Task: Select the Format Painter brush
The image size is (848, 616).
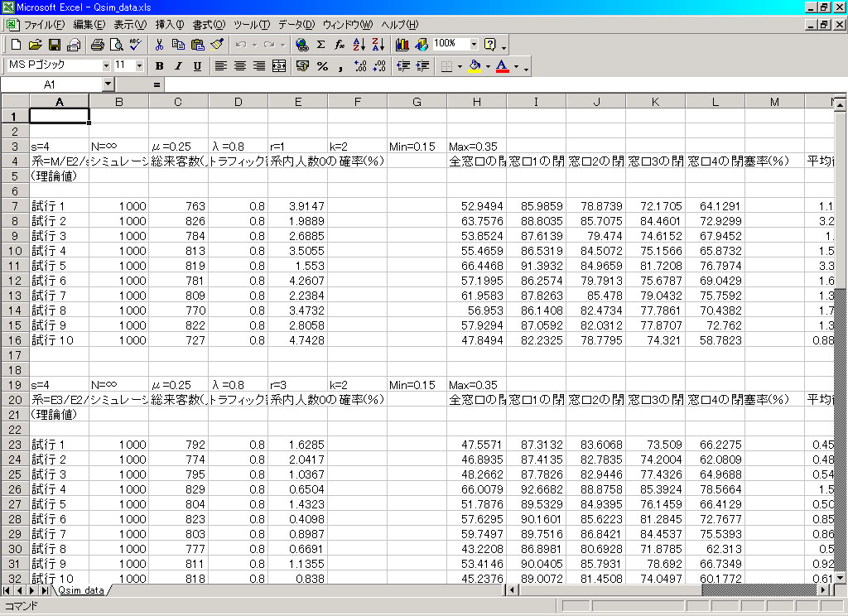Action: (217, 44)
